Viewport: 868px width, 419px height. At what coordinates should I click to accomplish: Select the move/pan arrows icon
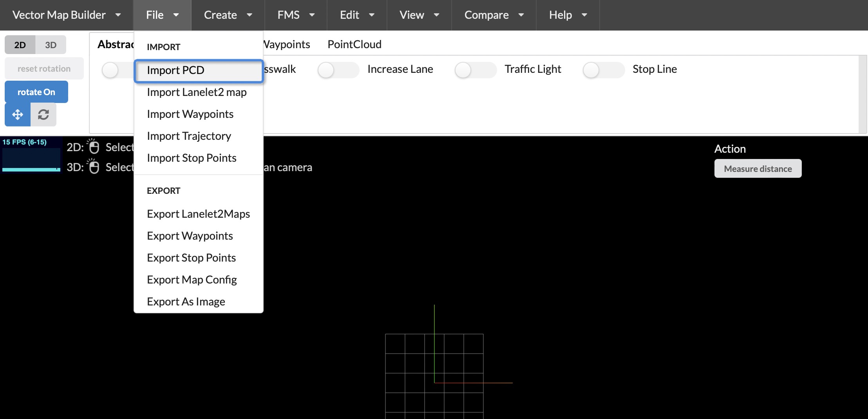17,114
